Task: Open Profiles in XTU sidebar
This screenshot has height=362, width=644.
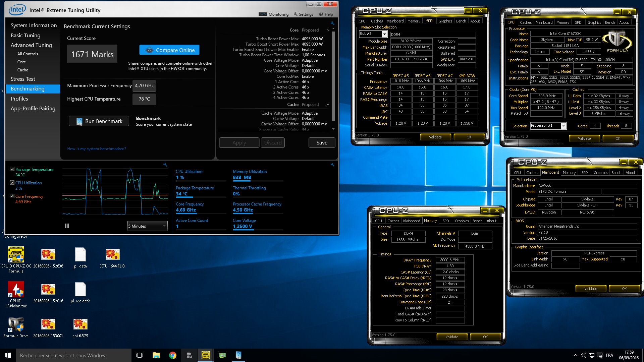Action: 19,99
